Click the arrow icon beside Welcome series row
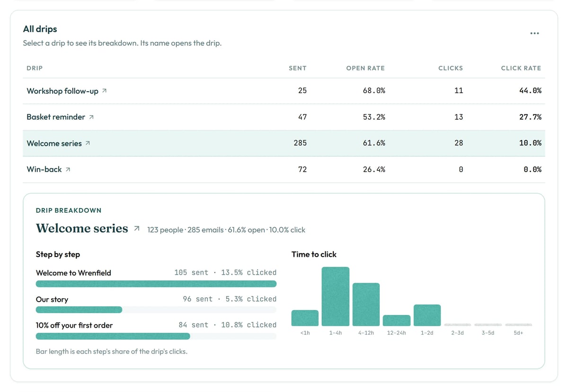The image size is (568, 392). (88, 143)
